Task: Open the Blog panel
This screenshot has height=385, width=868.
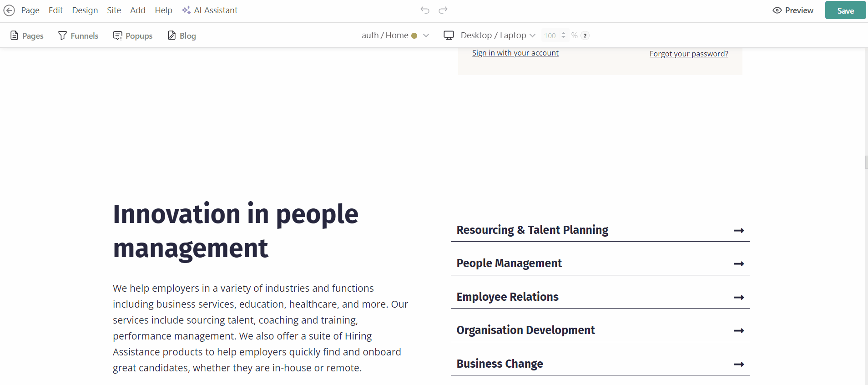Action: tap(182, 35)
